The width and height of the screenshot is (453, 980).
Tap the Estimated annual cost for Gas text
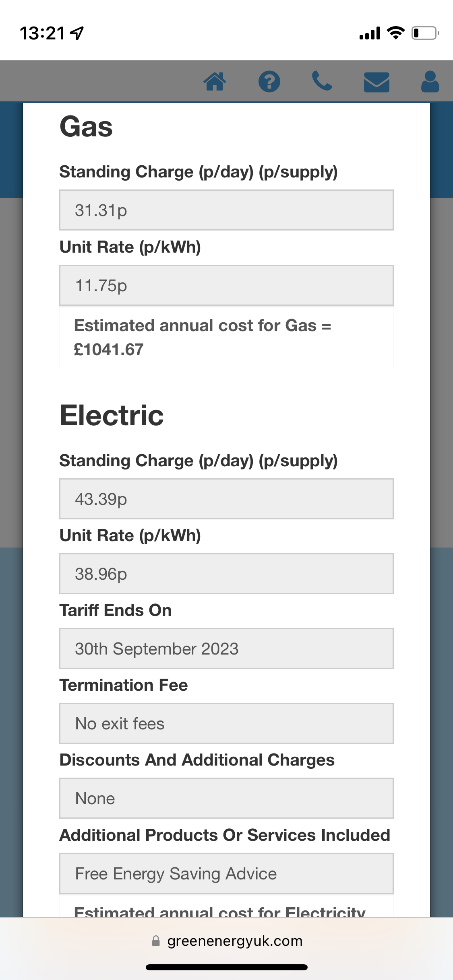click(x=202, y=337)
